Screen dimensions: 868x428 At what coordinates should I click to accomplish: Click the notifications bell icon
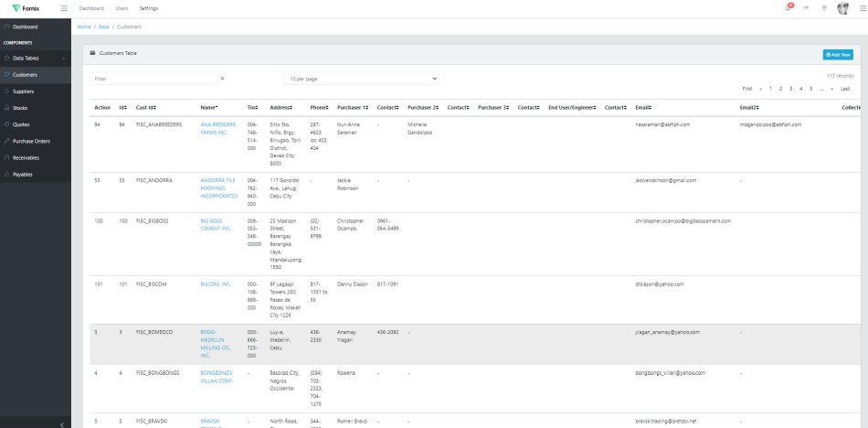(x=788, y=8)
